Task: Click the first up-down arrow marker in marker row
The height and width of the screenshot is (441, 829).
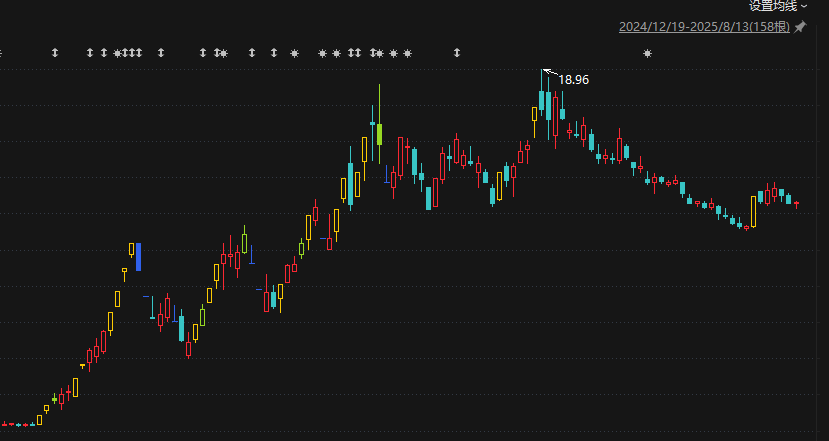Action: coord(55,53)
